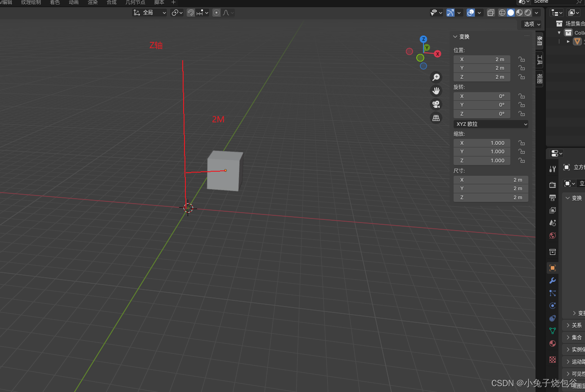This screenshot has width=585, height=392.
Task: Toggle snapping magnet icon in header
Action: click(x=191, y=13)
